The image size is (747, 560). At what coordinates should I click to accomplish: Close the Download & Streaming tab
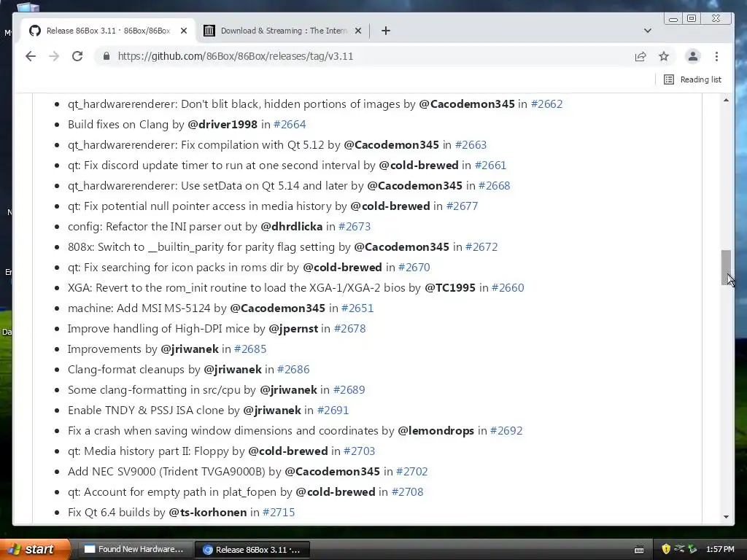[x=358, y=31]
